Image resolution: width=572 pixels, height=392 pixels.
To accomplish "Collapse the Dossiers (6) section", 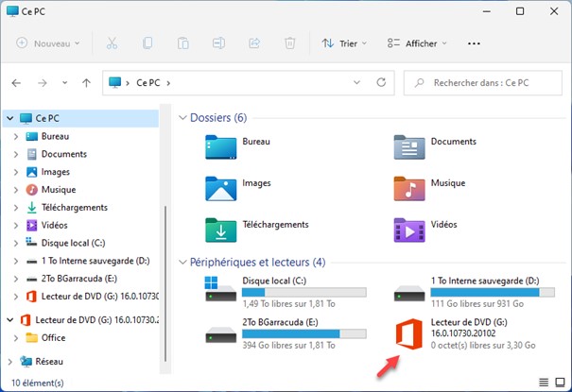I will 182,118.
